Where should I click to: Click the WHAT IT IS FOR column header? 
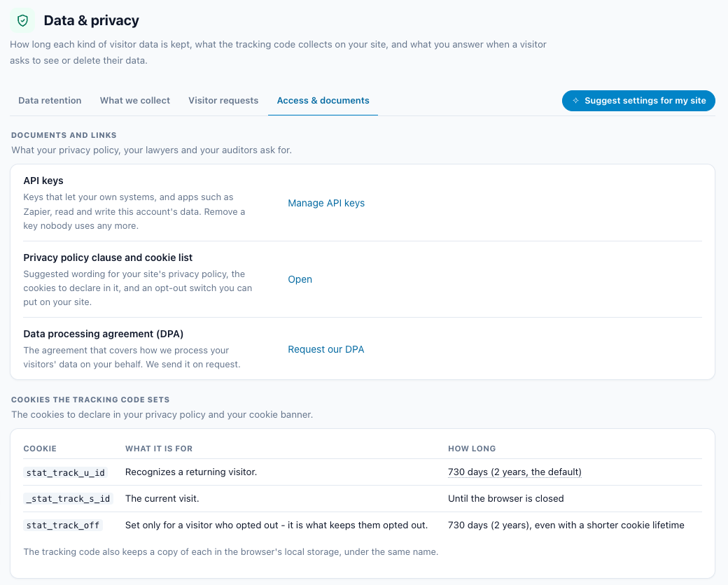pos(159,449)
